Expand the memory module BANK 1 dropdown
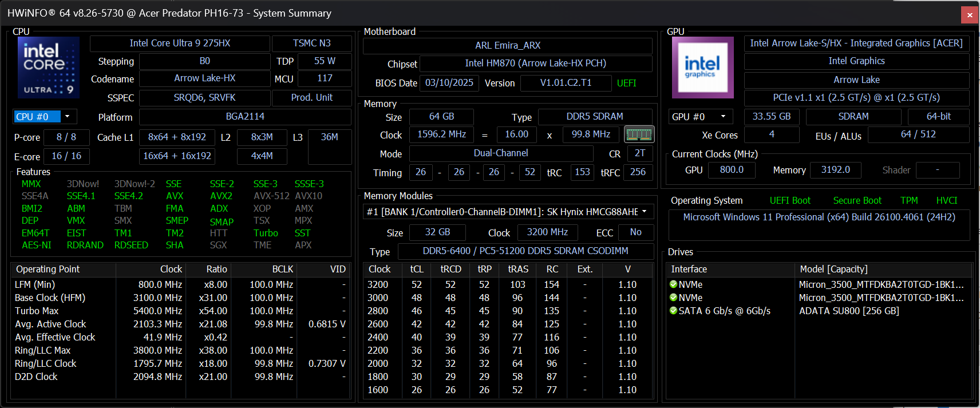 click(644, 212)
